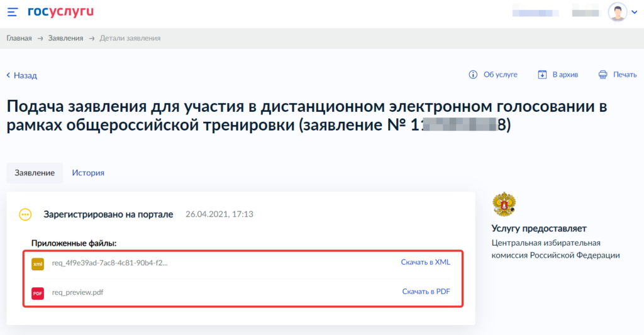Download file via Скачать в PDF

click(x=426, y=292)
